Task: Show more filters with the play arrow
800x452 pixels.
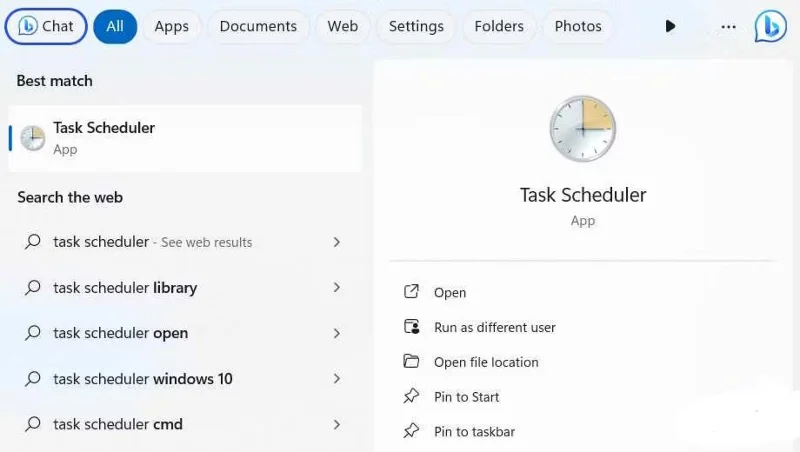Action: pyautogui.click(x=670, y=26)
